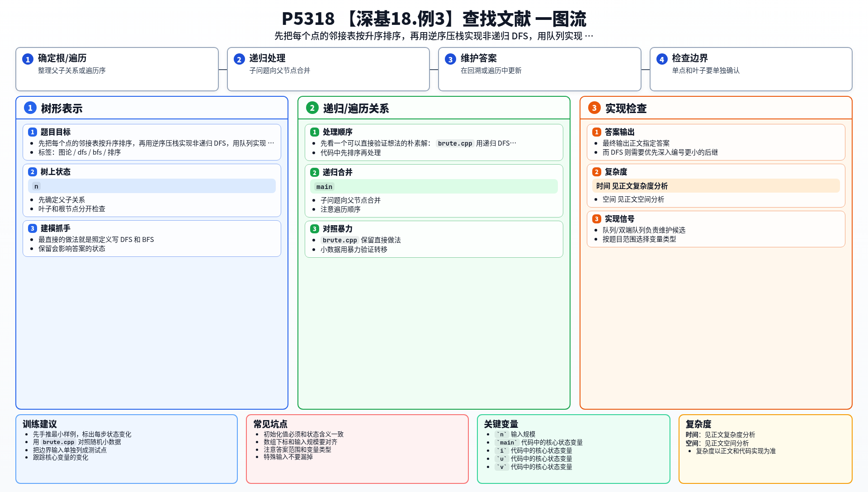Click 叶子和根节点分开检查 bullet
This screenshot has height=492, width=868.
pos(72,209)
